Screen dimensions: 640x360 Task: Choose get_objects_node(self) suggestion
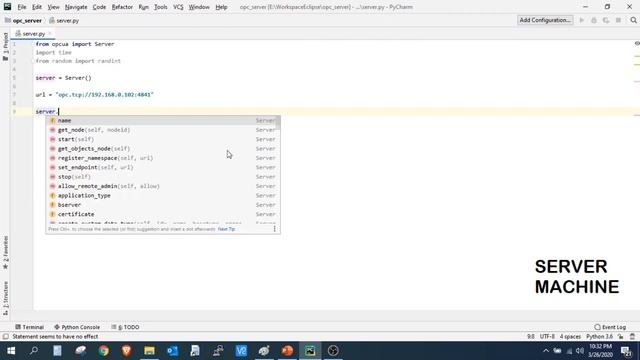click(x=162, y=149)
